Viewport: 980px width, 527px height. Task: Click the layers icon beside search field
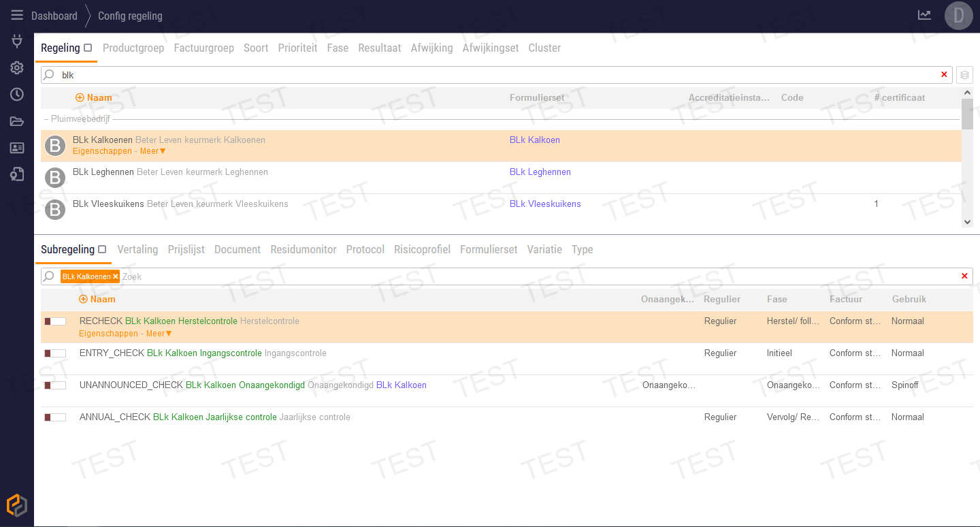964,75
